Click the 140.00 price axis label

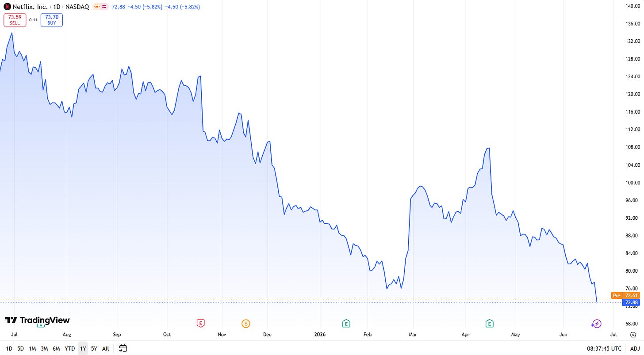point(633,6)
